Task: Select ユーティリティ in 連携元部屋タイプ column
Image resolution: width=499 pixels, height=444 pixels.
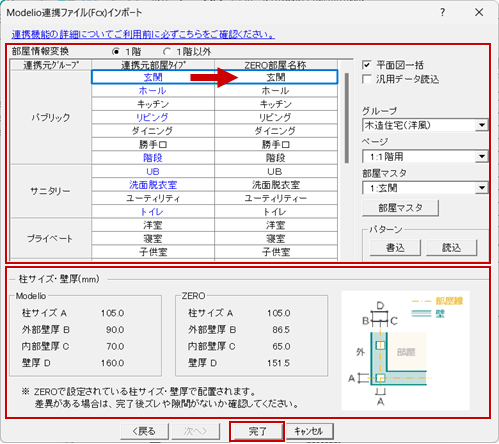Action: pyautogui.click(x=153, y=198)
